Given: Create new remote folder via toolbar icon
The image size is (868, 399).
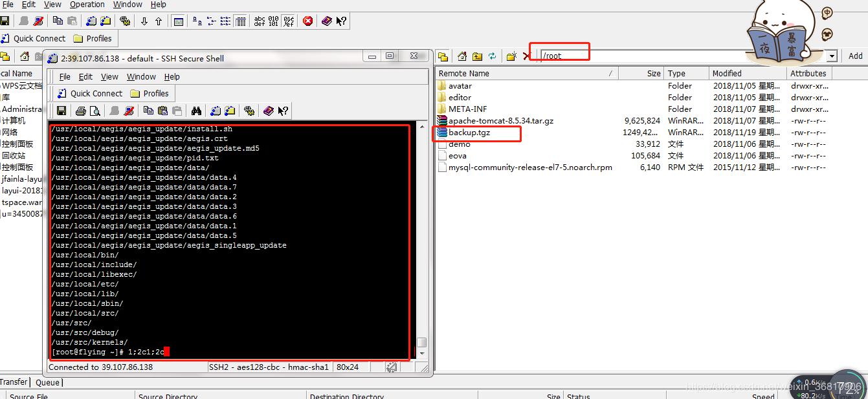Looking at the screenshot, I should (x=511, y=56).
